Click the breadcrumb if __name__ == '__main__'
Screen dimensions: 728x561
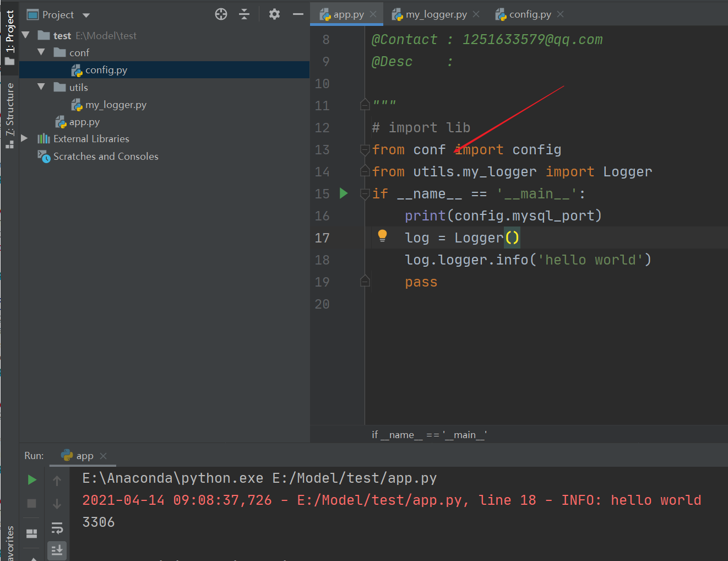tap(429, 435)
